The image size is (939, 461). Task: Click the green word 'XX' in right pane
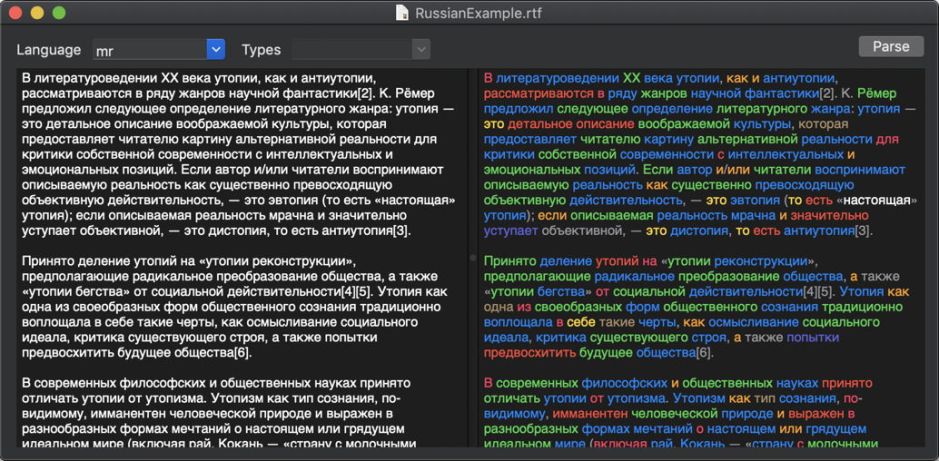[x=634, y=78]
